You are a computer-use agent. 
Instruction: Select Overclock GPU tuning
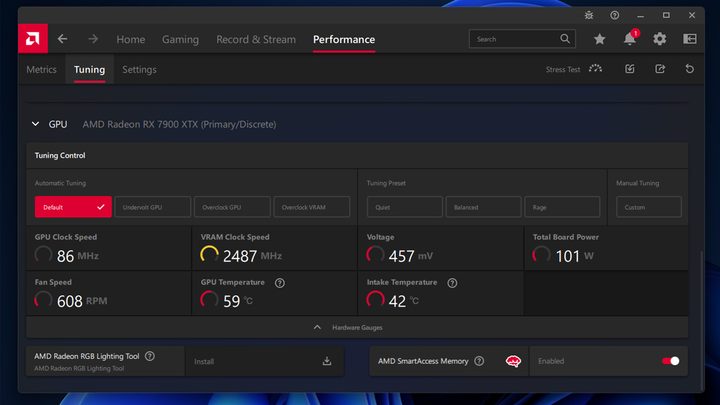point(232,207)
